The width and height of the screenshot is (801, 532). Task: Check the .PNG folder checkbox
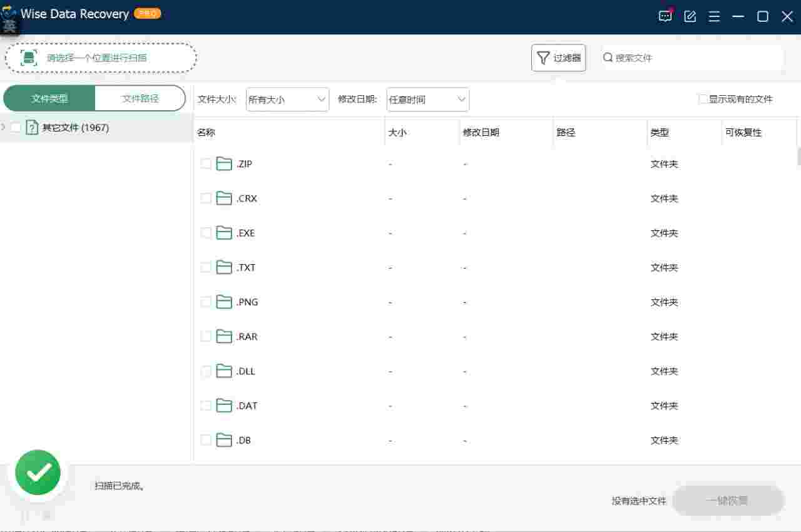click(206, 302)
